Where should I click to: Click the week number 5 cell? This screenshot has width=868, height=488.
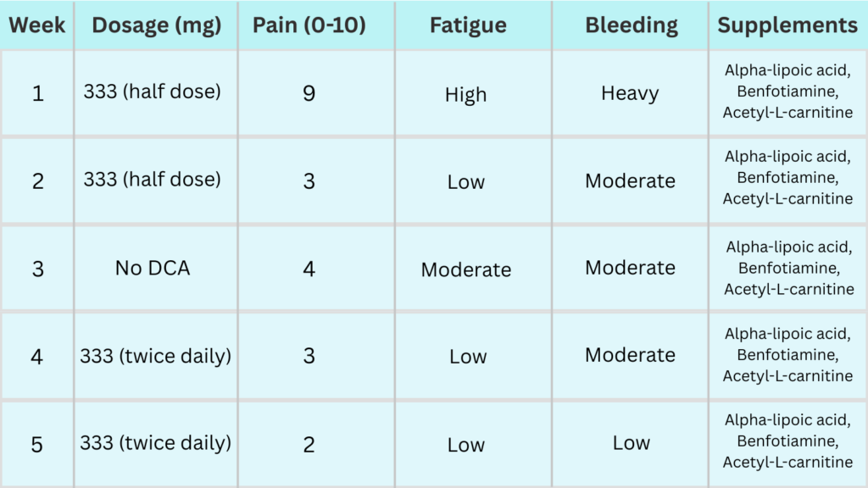pyautogui.click(x=37, y=445)
